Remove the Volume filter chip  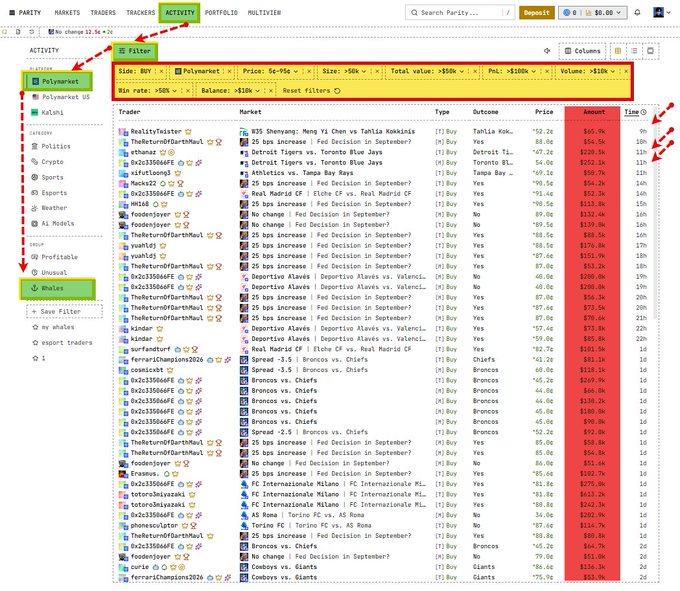click(x=626, y=71)
